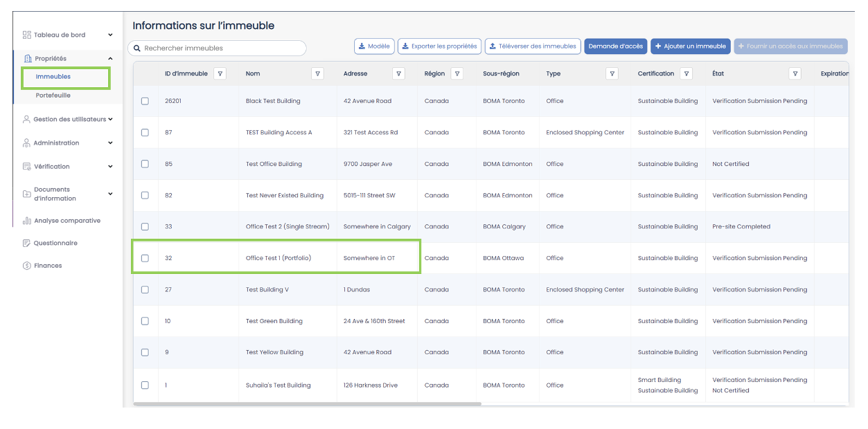Click the Administration person icon
Image resolution: width=868 pixels, height=429 pixels.
click(26, 143)
